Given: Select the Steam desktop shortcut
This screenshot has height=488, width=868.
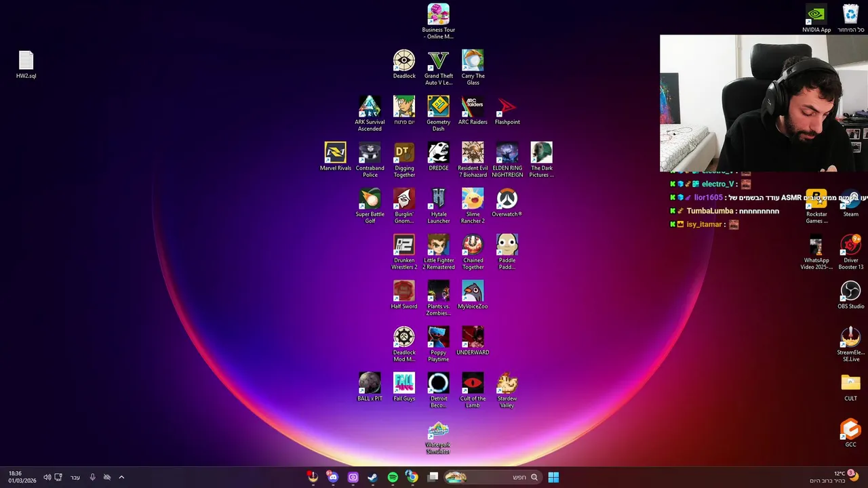Looking at the screenshot, I should point(850,203).
